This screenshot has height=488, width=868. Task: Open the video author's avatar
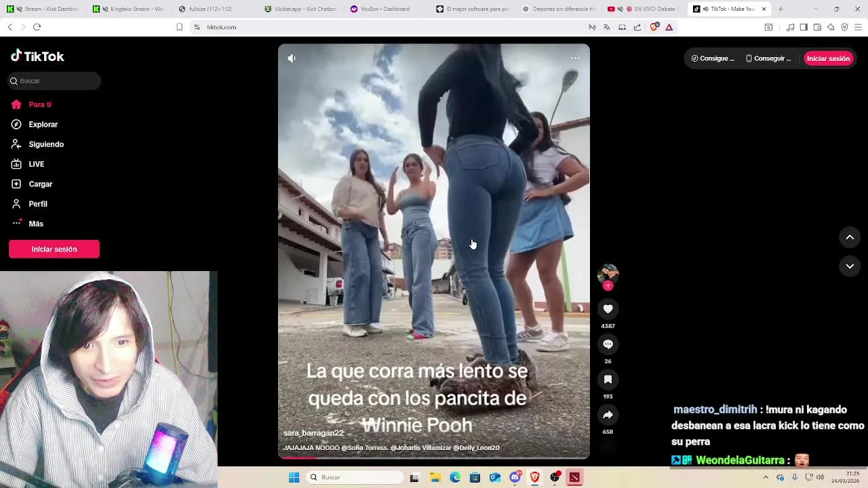tap(608, 274)
